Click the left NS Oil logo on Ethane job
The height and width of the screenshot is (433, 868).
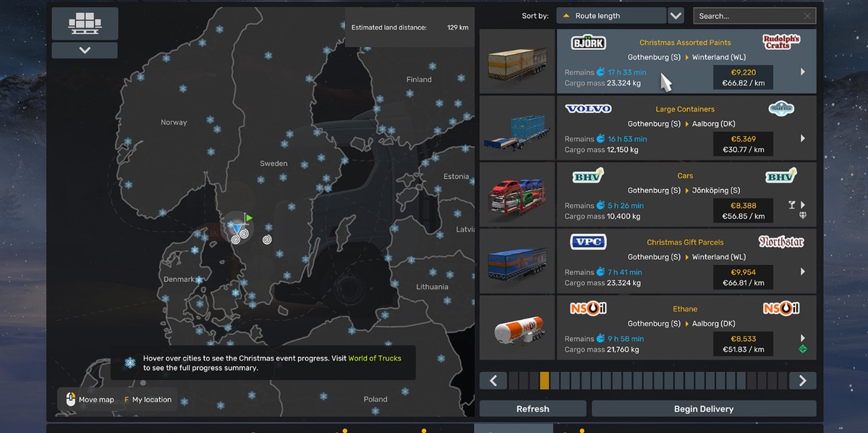(588, 308)
